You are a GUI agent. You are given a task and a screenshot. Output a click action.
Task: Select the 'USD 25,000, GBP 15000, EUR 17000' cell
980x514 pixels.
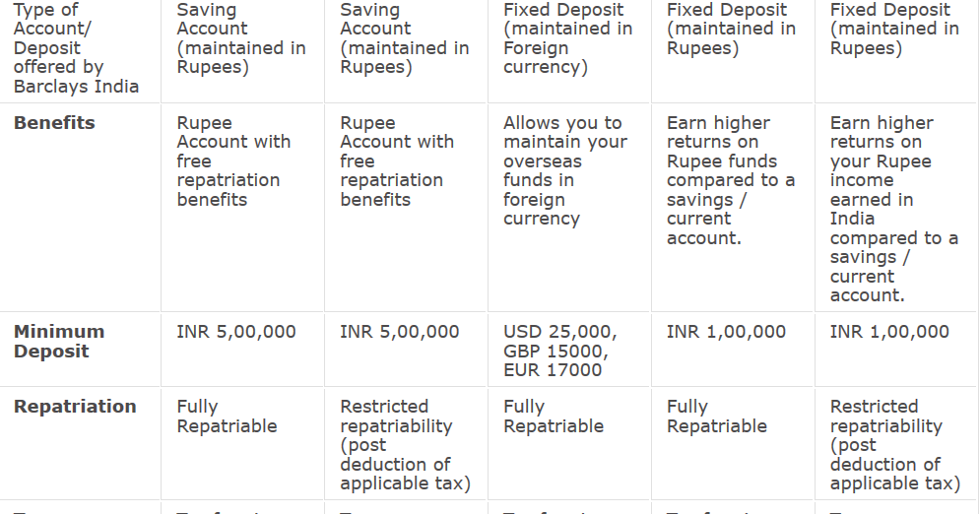coord(559,351)
